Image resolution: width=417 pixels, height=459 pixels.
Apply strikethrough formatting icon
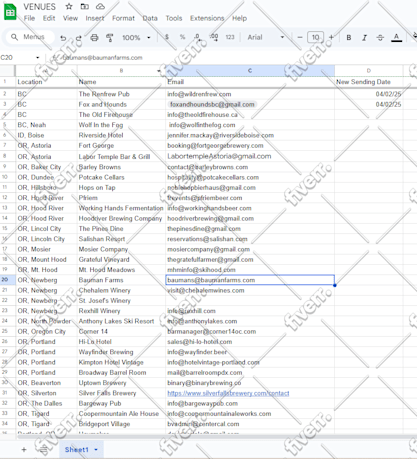click(x=380, y=37)
